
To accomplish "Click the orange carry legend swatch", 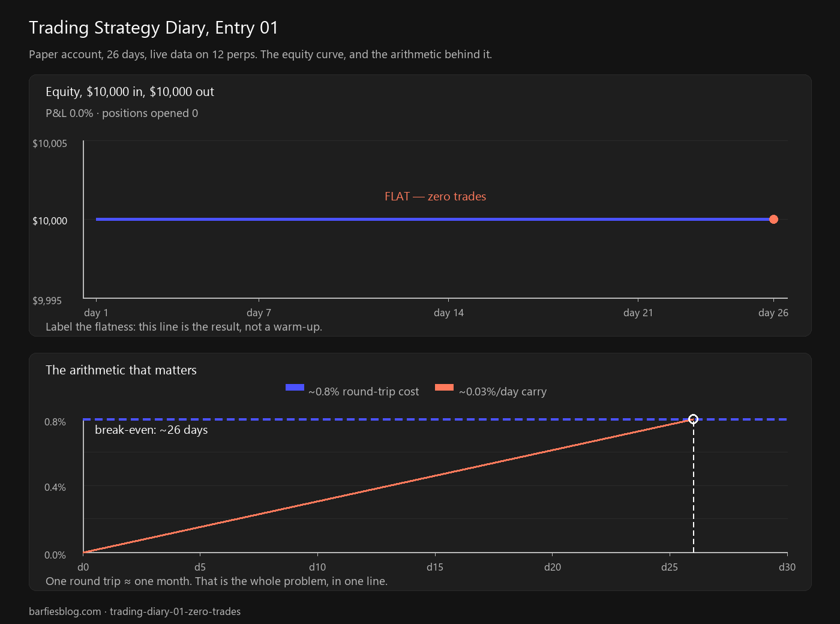I will pyautogui.click(x=444, y=387).
